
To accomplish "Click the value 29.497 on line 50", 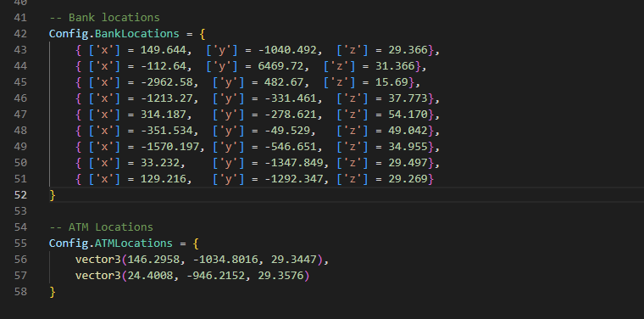I will [408, 163].
